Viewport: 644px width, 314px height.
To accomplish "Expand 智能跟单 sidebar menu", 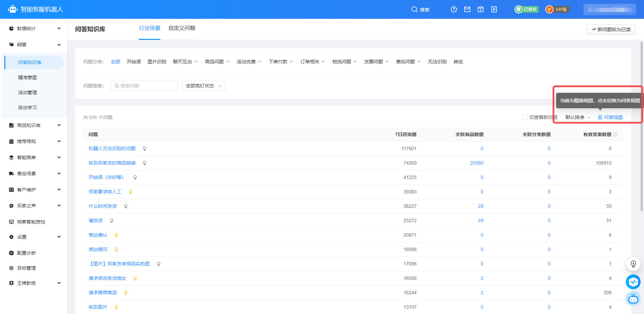I will click(x=35, y=158).
